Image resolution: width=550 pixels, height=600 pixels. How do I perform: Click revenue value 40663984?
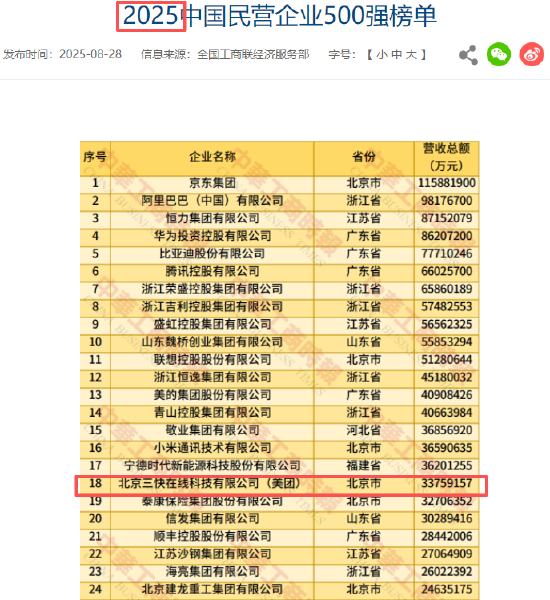click(x=447, y=412)
